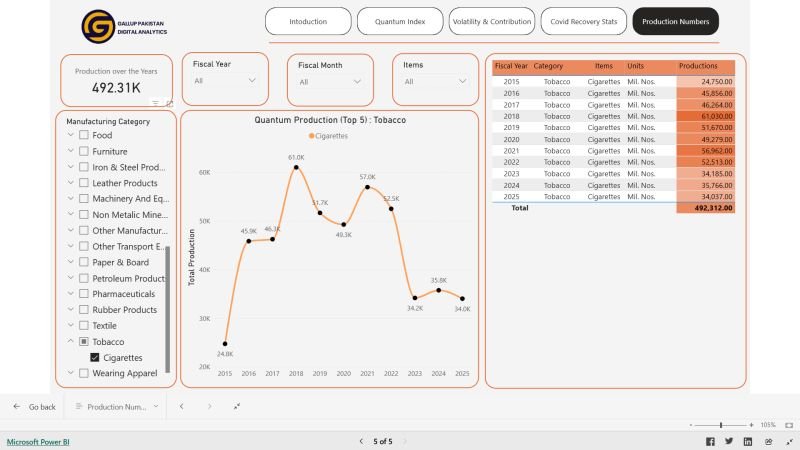Image resolution: width=800 pixels, height=450 pixels.
Task: Click the fit to page icon
Action: [788, 425]
